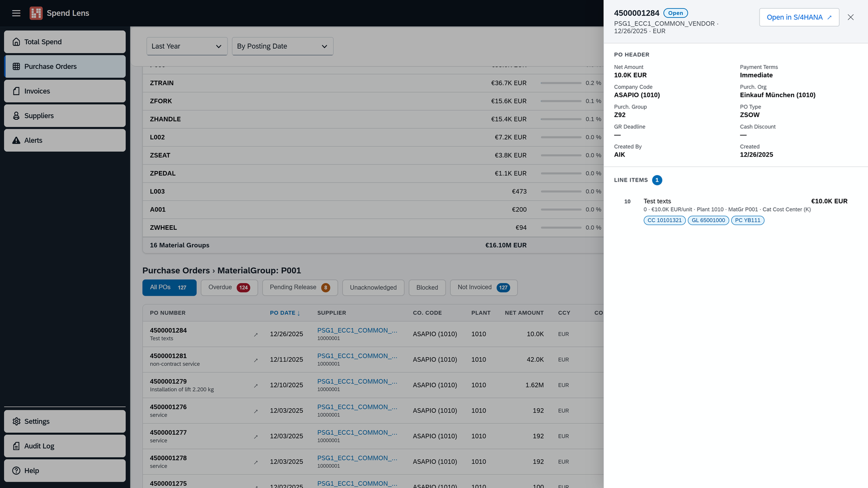Viewport: 868px width, 488px height.
Task: Open external link icon for PO 4500001278
Action: coord(256,462)
